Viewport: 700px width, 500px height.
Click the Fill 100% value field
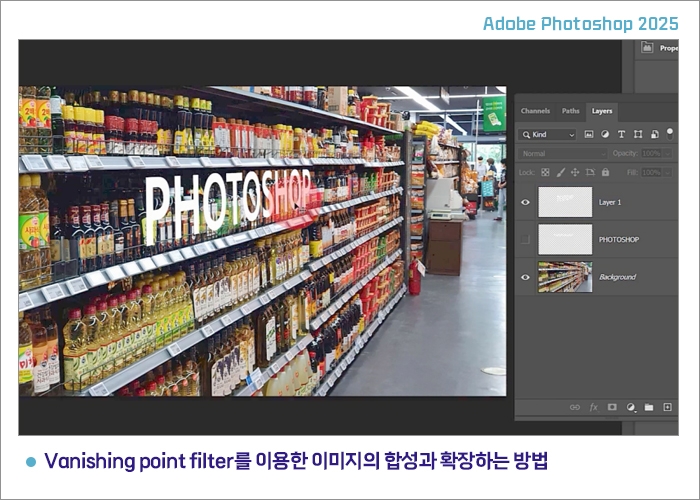click(652, 172)
